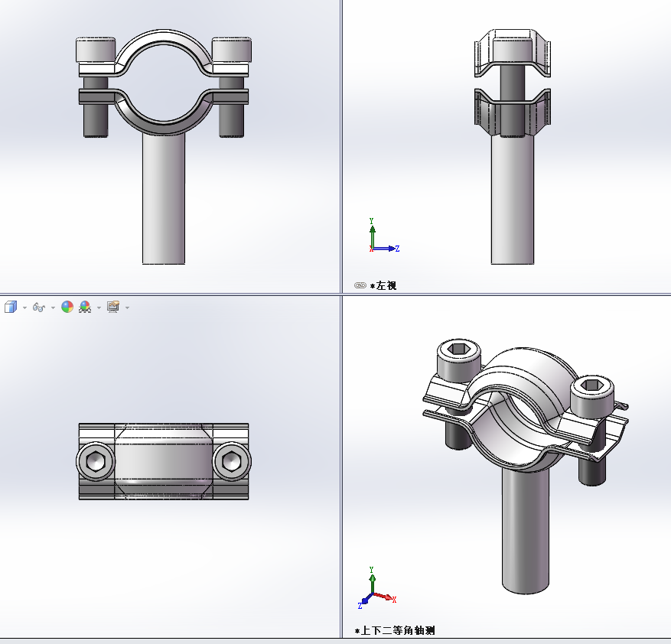This screenshot has width=671, height=644.
Task: Expand the Display Style dropdown arrow
Action: (x=24, y=307)
